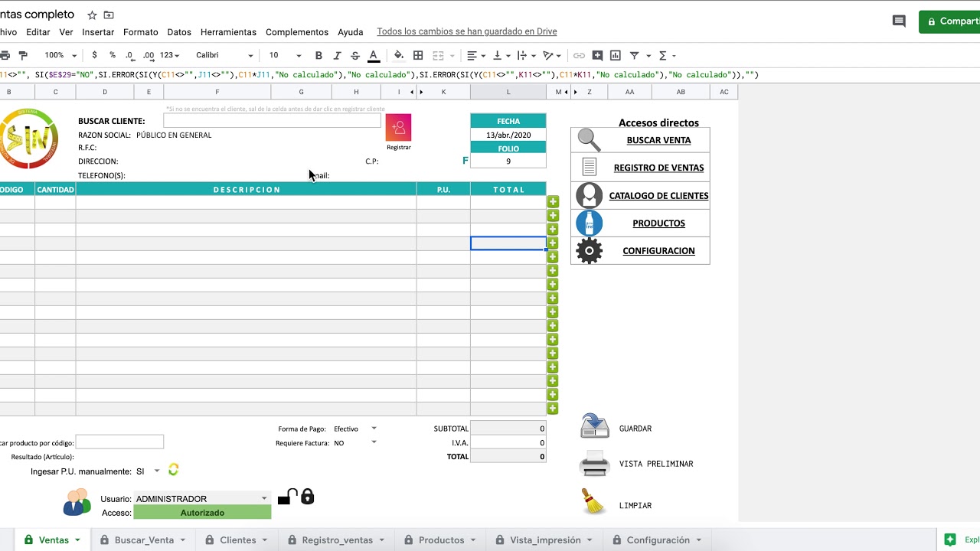Viewport: 980px width, 551px height.
Task: Click the printer icon for Vista Preliminar
Action: tap(594, 464)
